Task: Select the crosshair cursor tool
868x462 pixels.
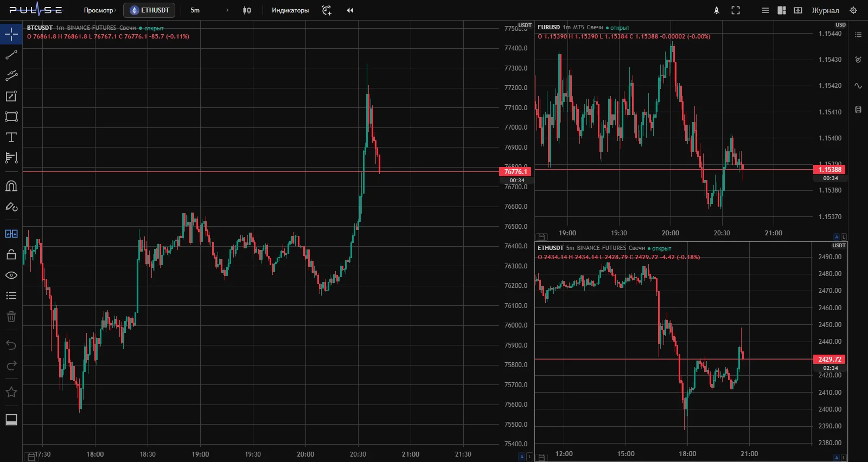Action: pyautogui.click(x=11, y=35)
